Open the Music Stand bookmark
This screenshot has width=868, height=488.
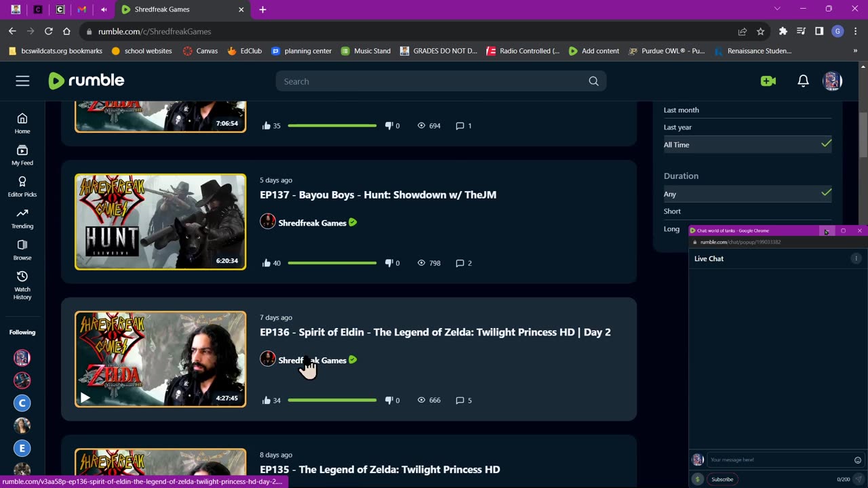pos(366,51)
